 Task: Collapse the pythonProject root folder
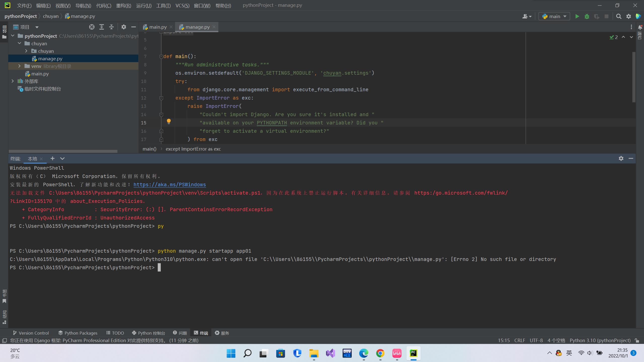coord(13,36)
